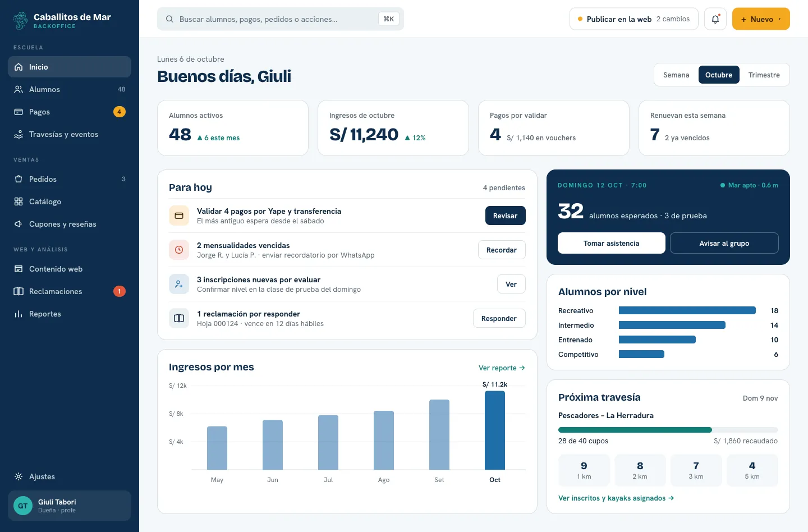Click the Pagos card icon
Screen dimensions: 808x532
(19, 112)
